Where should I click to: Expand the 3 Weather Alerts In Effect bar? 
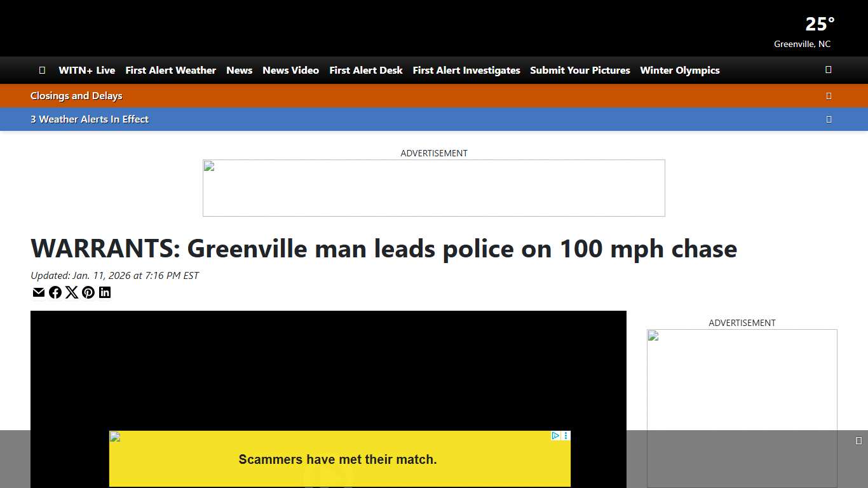point(829,119)
